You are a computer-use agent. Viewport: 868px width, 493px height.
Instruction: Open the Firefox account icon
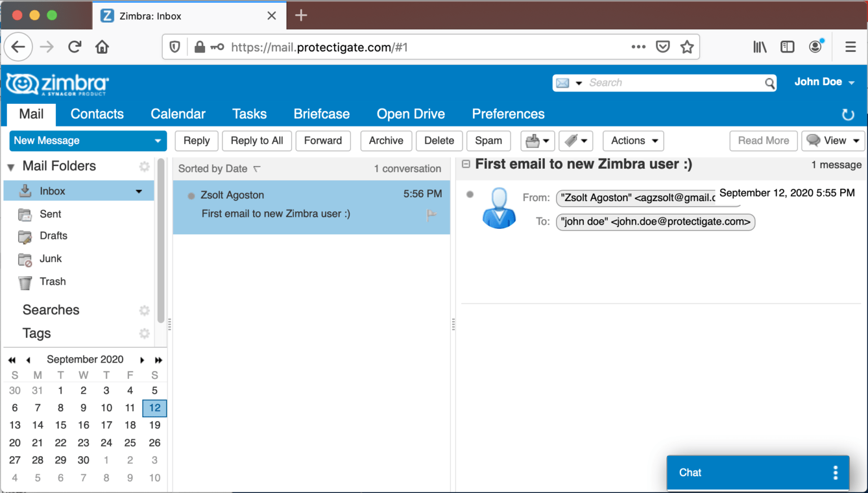click(815, 47)
